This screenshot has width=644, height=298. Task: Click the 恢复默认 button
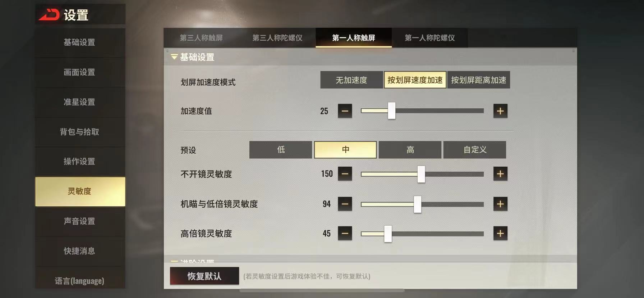(x=204, y=276)
